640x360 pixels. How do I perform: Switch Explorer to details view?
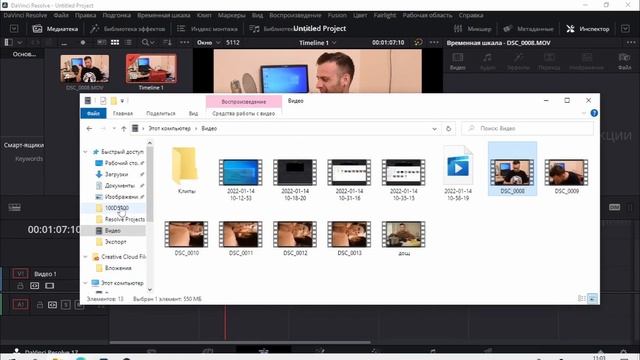tap(582, 299)
